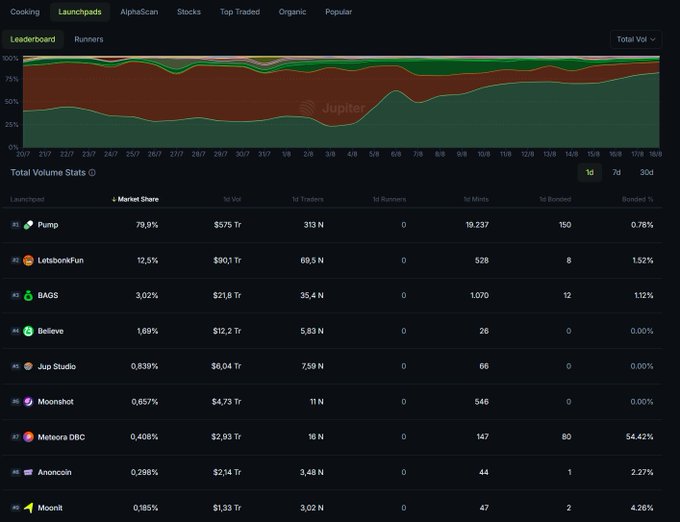
Task: Click the purple Moonshot icon
Action: 28,401
